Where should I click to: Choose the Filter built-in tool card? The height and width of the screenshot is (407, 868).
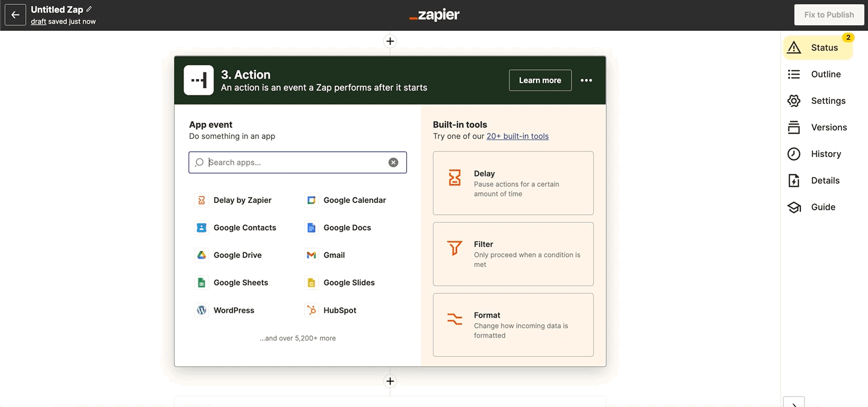(x=513, y=254)
